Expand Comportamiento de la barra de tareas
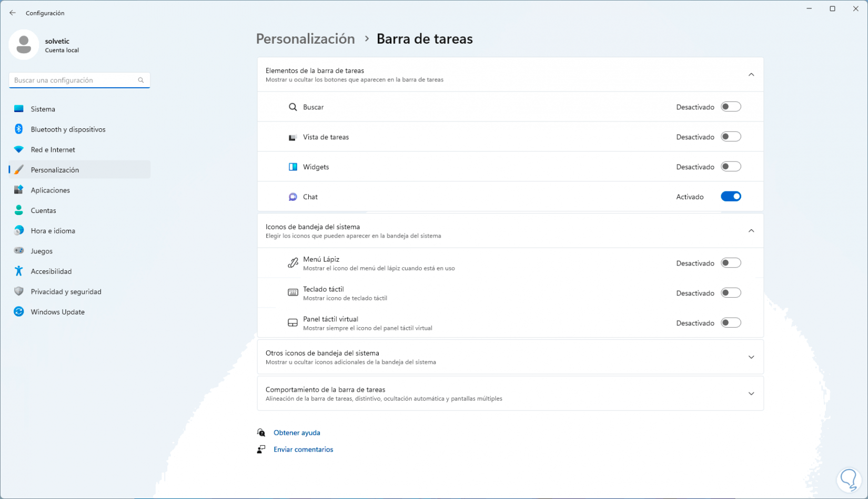 tap(751, 394)
